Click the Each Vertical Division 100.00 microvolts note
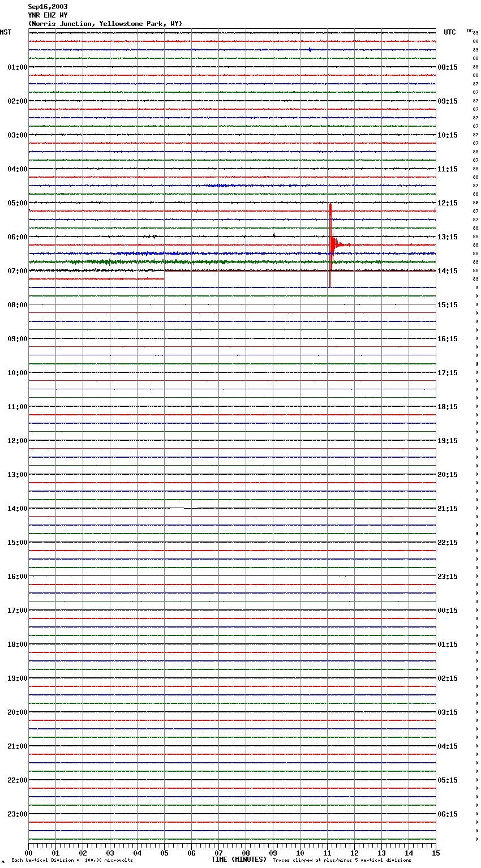The image size is (481, 868). click(x=72, y=861)
